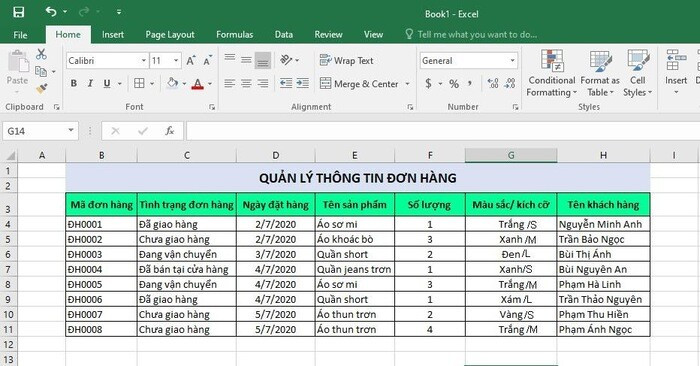Apply red font color A
700x366 pixels.
tap(198, 83)
